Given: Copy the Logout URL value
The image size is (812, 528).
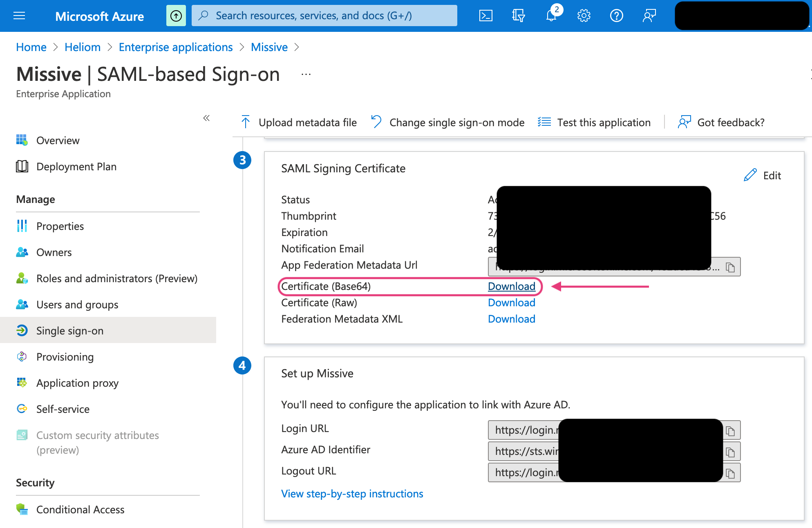Looking at the screenshot, I should pyautogui.click(x=730, y=473).
